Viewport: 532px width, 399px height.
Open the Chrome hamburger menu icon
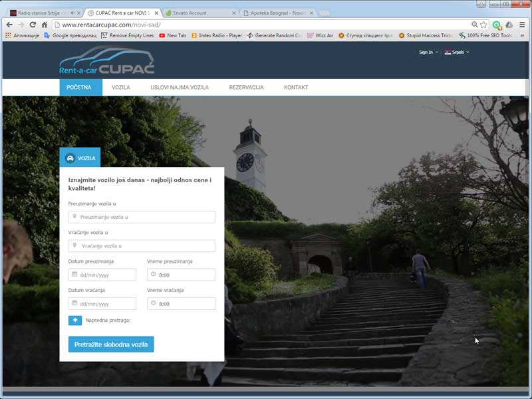click(x=522, y=25)
